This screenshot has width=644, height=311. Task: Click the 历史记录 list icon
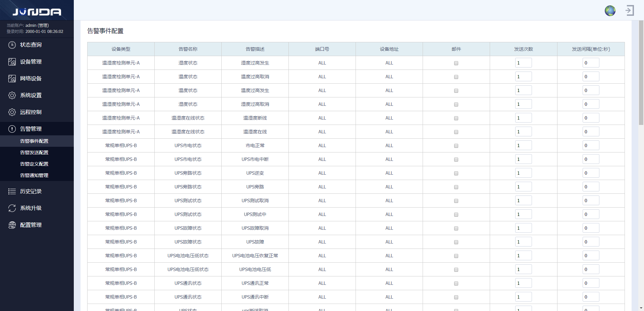tap(12, 191)
